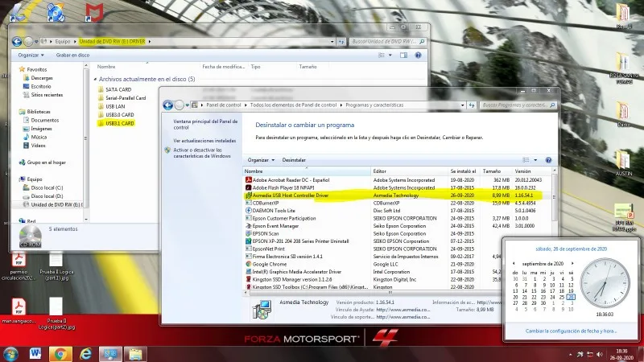Collapse 'Archivos actualmente en el disco' group
The image size is (644, 362).
[95, 79]
